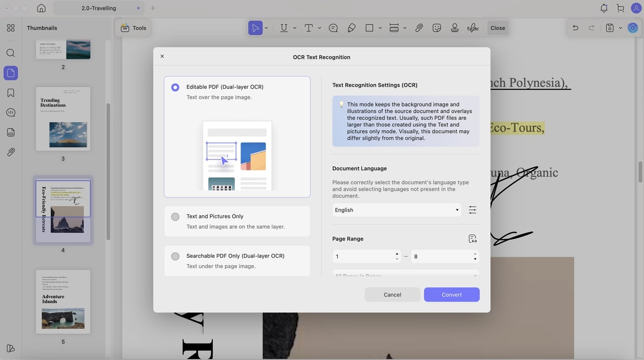Image resolution: width=644 pixels, height=360 pixels.
Task: Open the attachments sidebar panel
Action: [x=11, y=153]
